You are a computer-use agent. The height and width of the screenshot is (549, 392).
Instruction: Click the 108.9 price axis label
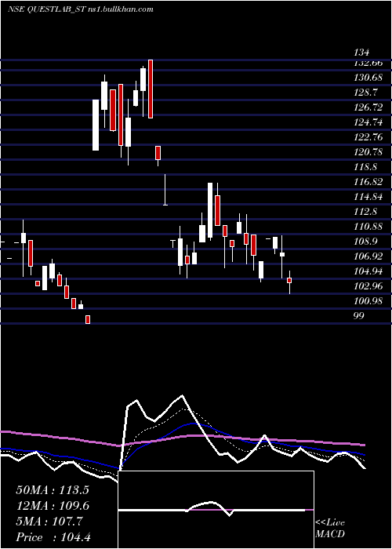(x=366, y=242)
